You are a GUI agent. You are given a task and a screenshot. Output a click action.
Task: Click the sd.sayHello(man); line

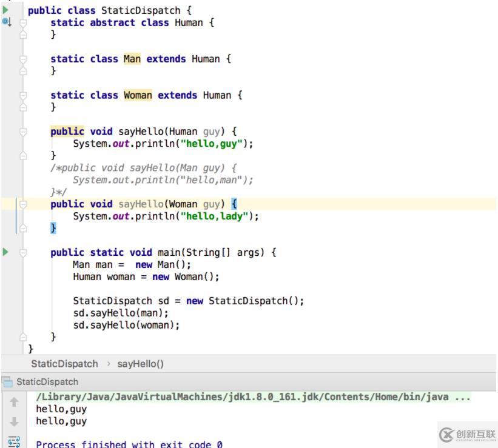coord(121,313)
